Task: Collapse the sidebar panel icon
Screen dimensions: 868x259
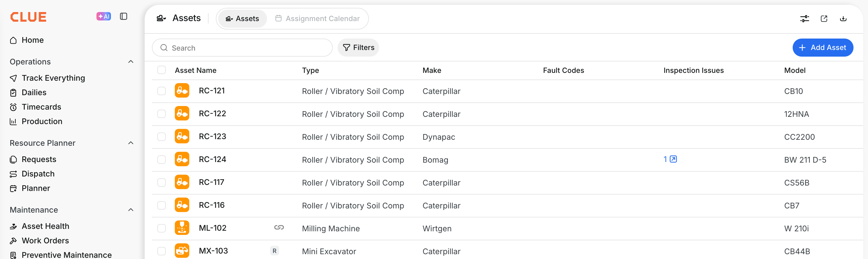Action: [124, 16]
